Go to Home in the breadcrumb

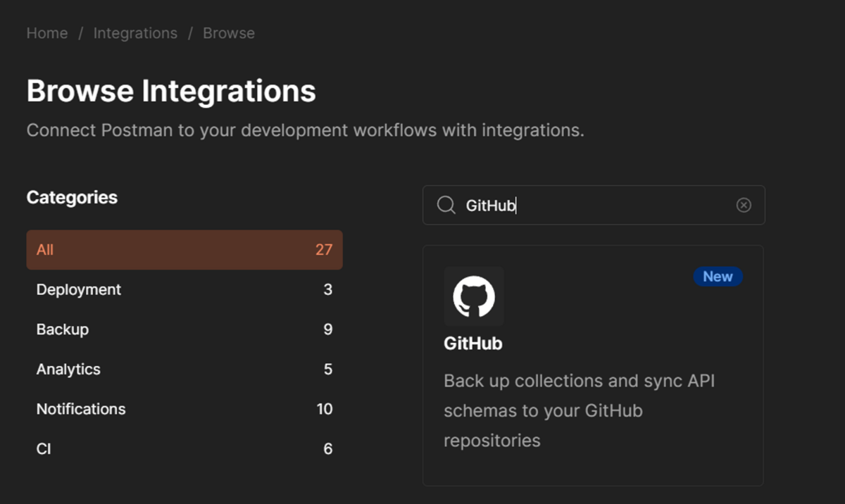47,33
